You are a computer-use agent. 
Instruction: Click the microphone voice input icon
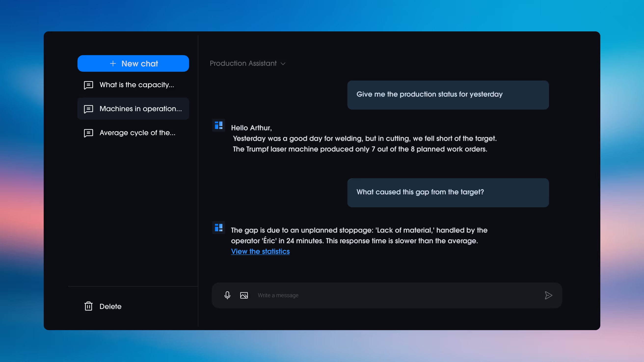pyautogui.click(x=227, y=295)
